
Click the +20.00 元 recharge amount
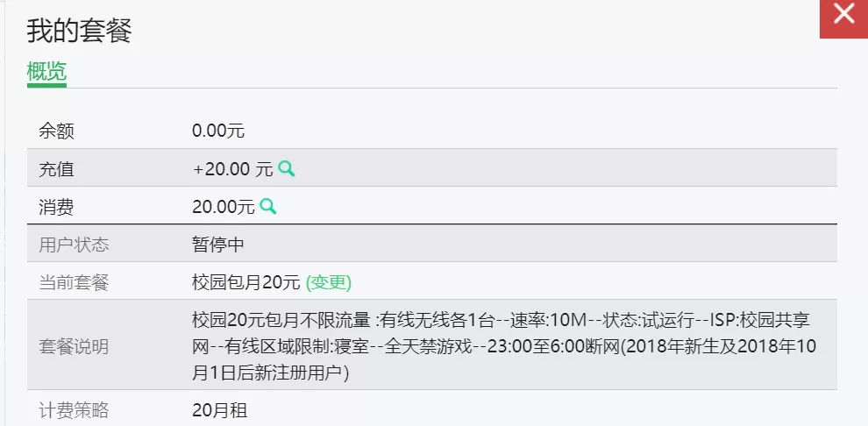point(233,169)
